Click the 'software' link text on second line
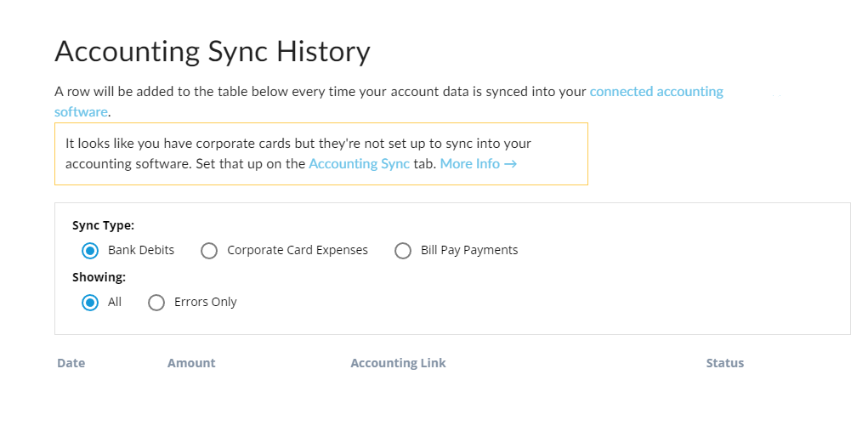868x437 pixels. click(81, 112)
